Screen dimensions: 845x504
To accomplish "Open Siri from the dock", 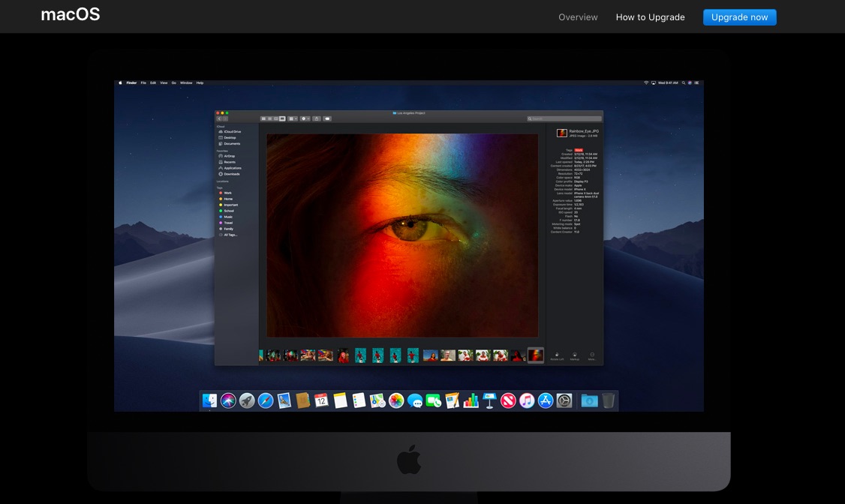I will point(228,401).
